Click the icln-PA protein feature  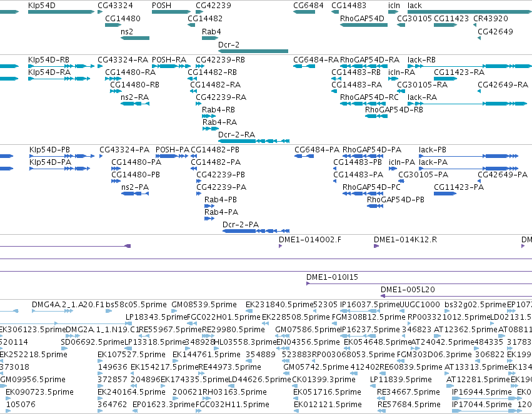point(393,169)
